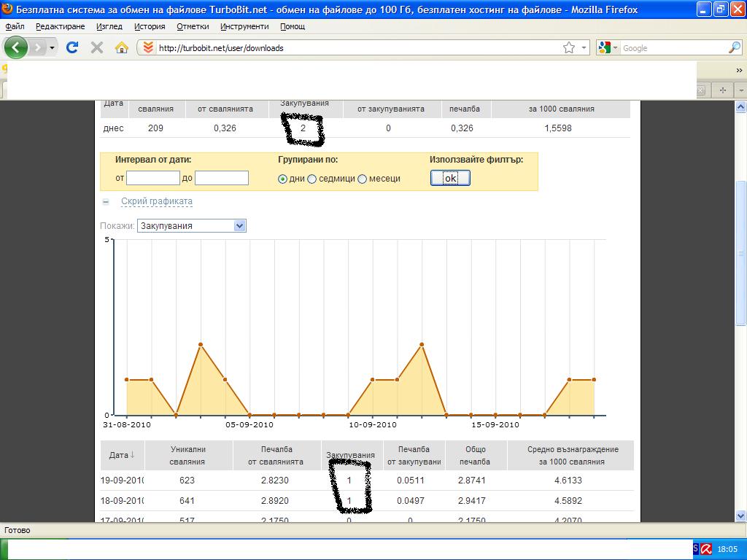The height and width of the screenshot is (560, 747).
Task: Click the vertical scrollbar thumb
Action: tap(740, 253)
